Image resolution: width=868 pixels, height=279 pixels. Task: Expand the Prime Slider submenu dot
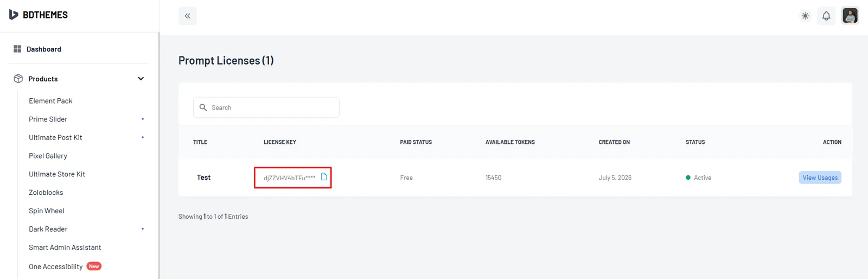[x=143, y=119]
